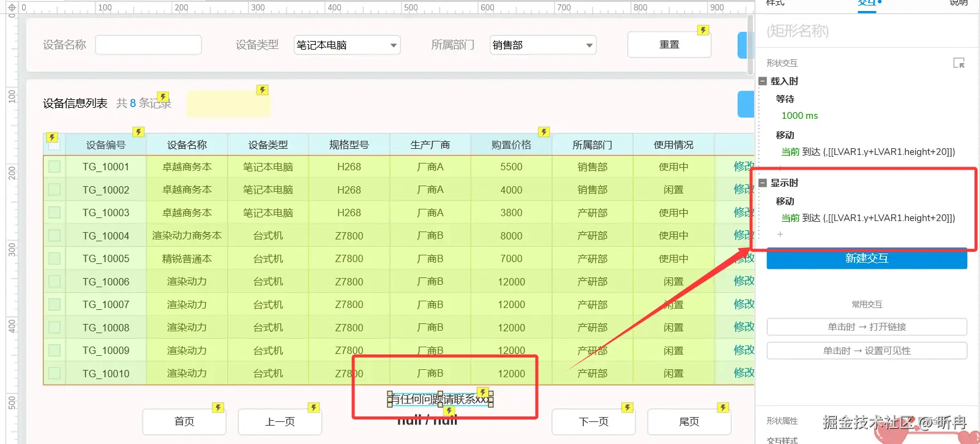Screen dimensions: 980x444
Task: Check the checkbox for row TG_10003
Action: click(54, 213)
